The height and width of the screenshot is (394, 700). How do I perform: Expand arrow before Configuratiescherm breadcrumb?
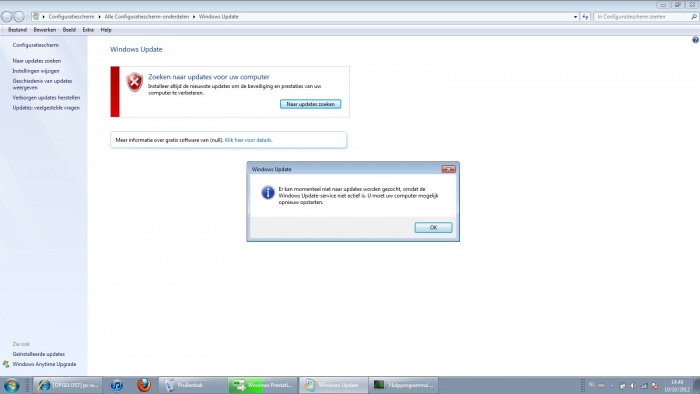coord(44,17)
